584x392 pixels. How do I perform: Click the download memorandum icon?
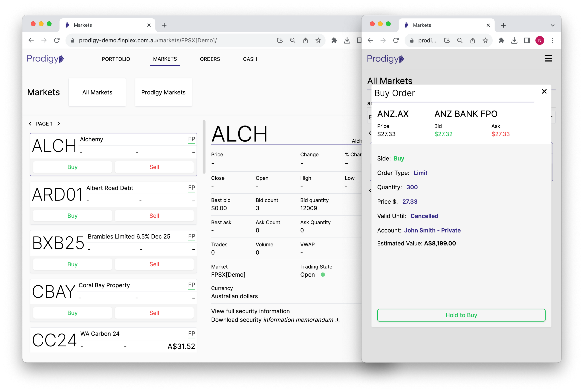(338, 320)
